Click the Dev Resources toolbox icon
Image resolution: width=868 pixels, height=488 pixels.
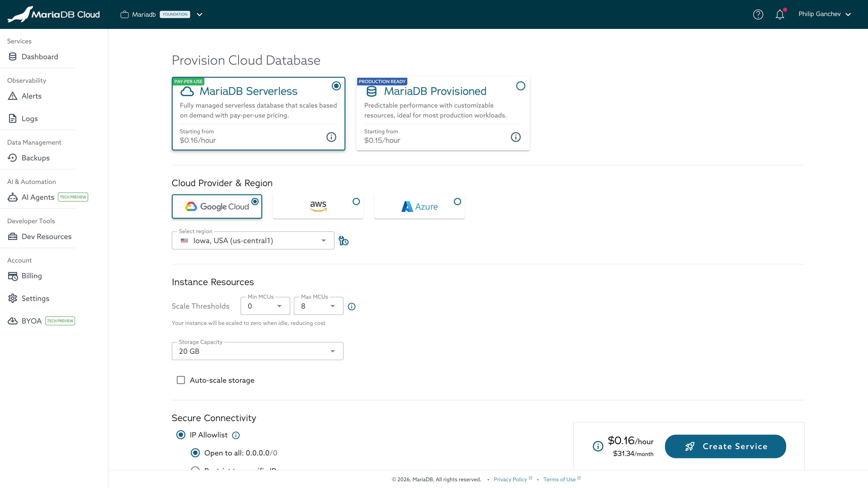click(x=12, y=236)
